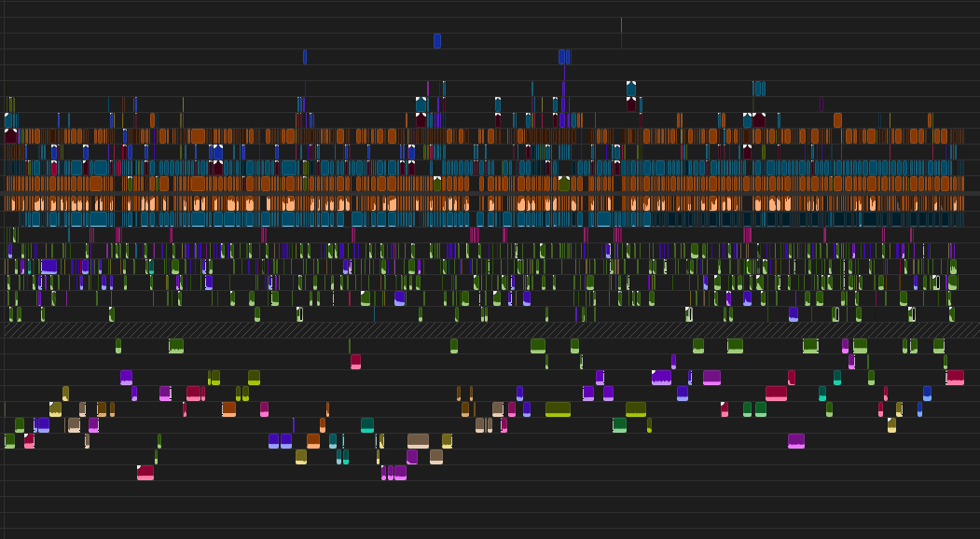Select the thin yellow-red marker line at top
Screen dimensions: 980x539
click(x=621, y=34)
